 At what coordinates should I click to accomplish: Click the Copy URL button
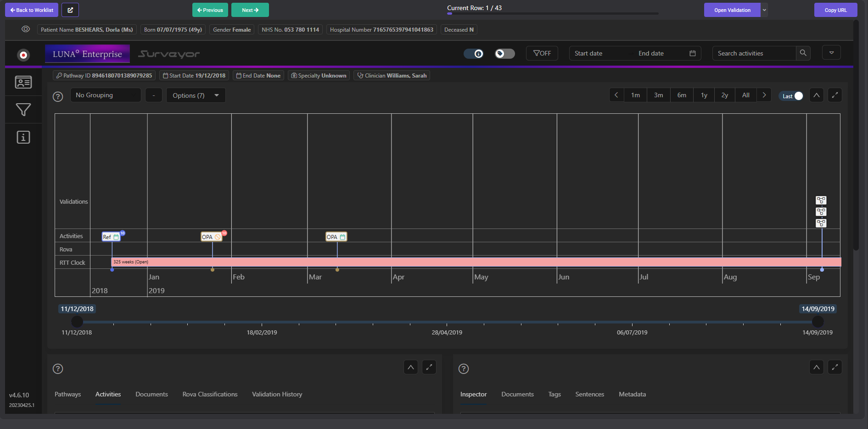point(835,10)
